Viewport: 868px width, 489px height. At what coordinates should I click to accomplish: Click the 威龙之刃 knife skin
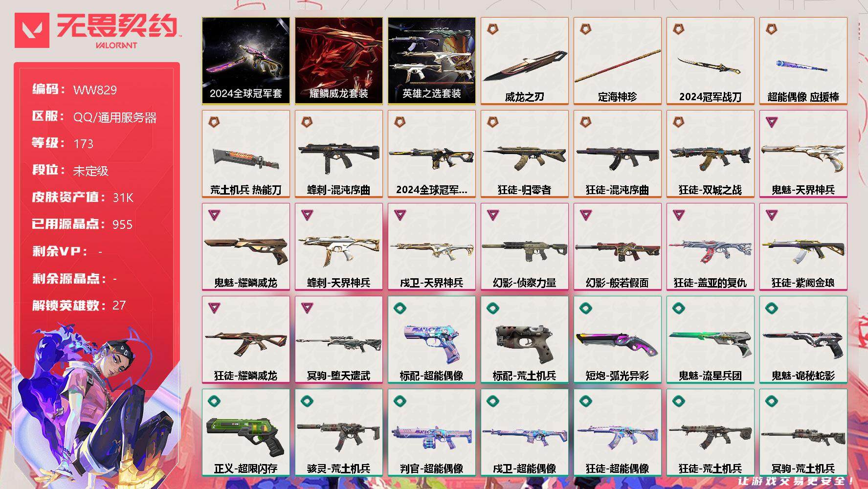pyautogui.click(x=524, y=61)
